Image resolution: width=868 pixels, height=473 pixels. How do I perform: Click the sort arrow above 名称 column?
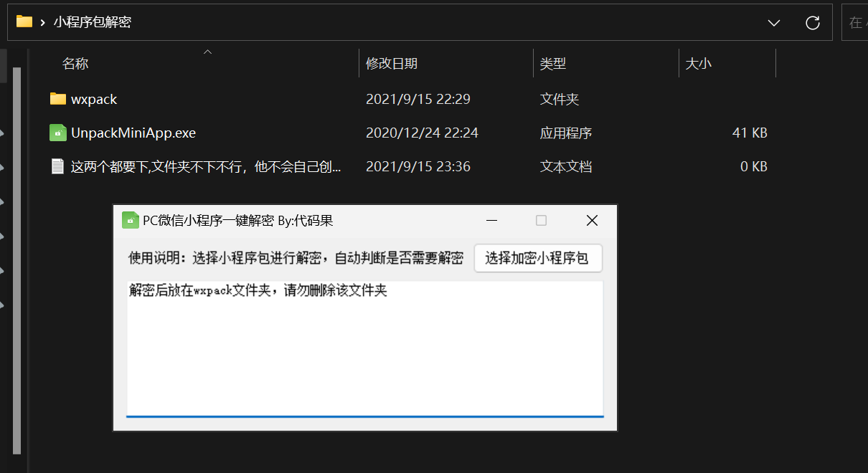[x=208, y=52]
